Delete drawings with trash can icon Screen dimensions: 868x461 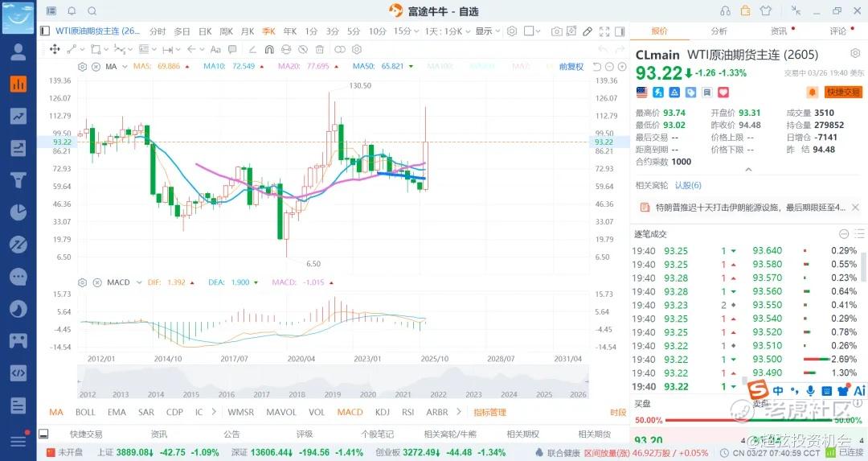click(x=319, y=49)
